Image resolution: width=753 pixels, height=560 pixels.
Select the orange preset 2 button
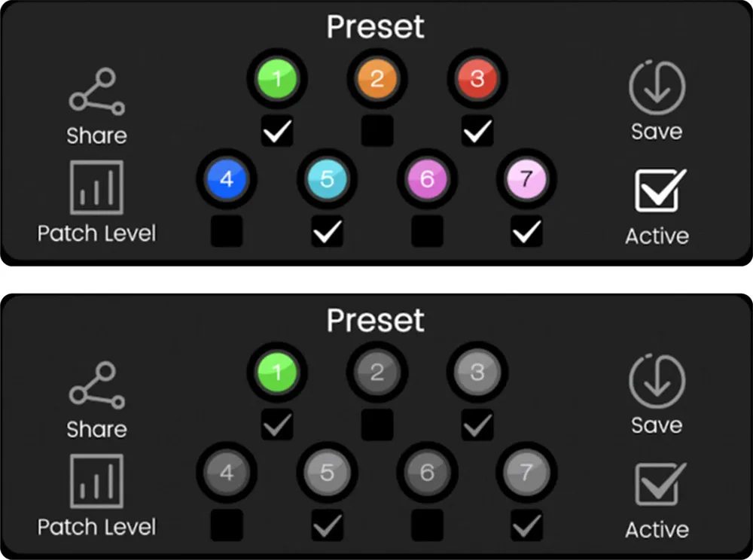[x=377, y=79]
